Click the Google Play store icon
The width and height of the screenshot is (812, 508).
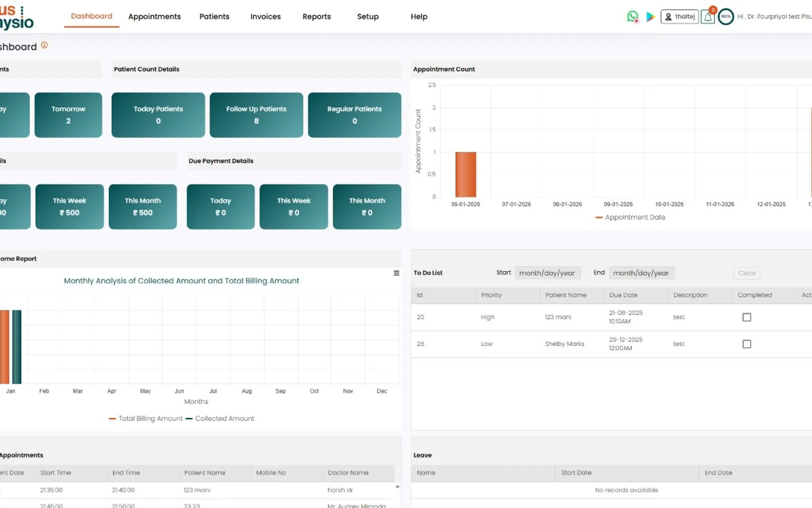click(x=650, y=17)
